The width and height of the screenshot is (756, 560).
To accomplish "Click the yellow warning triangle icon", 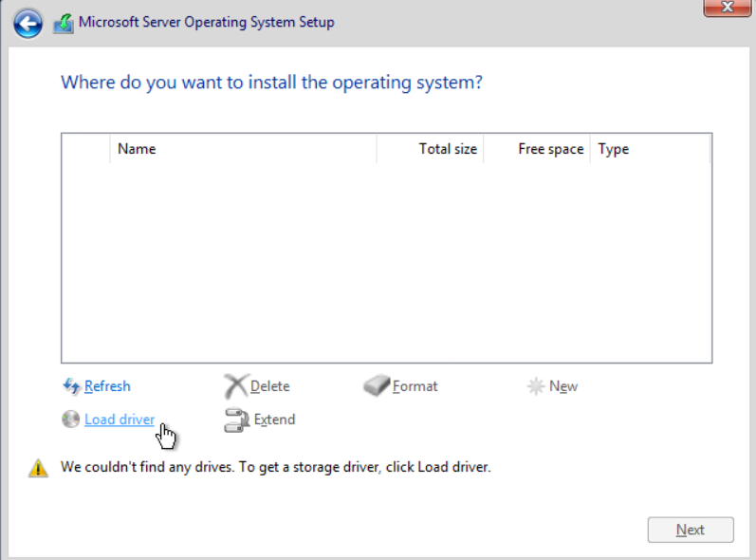I will 38,468.
